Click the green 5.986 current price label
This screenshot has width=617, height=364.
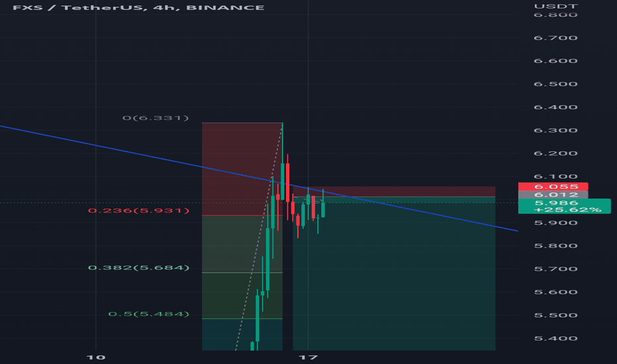[x=556, y=203]
